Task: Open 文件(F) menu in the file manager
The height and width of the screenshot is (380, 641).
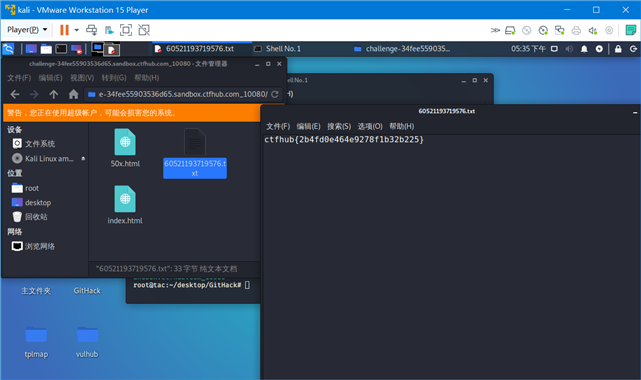Action: 19,78
